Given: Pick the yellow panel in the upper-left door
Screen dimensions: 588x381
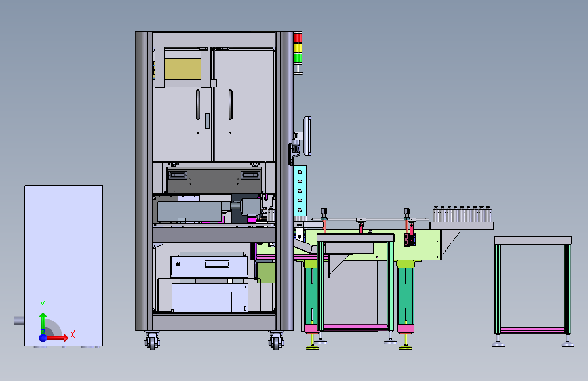Looking at the screenshot, I should tap(182, 69).
